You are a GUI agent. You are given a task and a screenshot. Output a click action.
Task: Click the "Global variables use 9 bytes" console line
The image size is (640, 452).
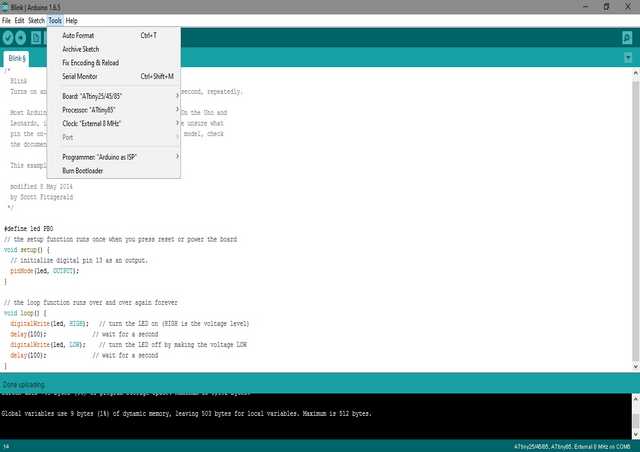point(186,414)
